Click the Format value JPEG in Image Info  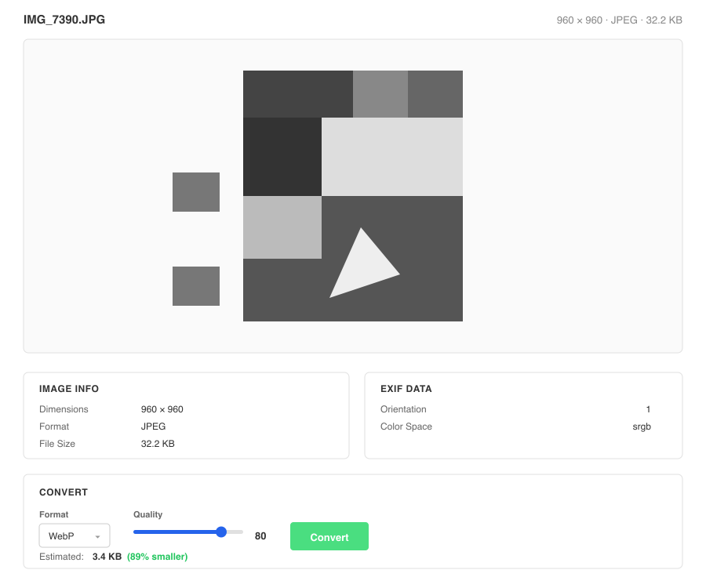pyautogui.click(x=153, y=426)
